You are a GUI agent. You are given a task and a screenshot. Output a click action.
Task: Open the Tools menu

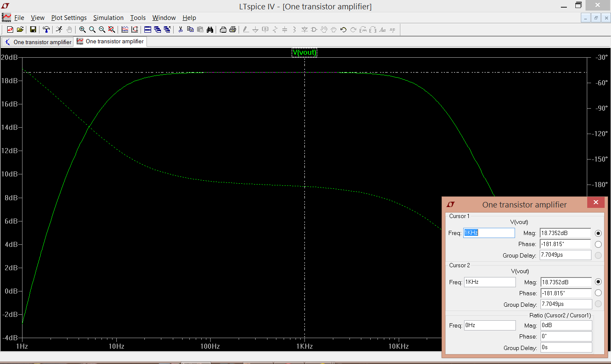point(138,18)
